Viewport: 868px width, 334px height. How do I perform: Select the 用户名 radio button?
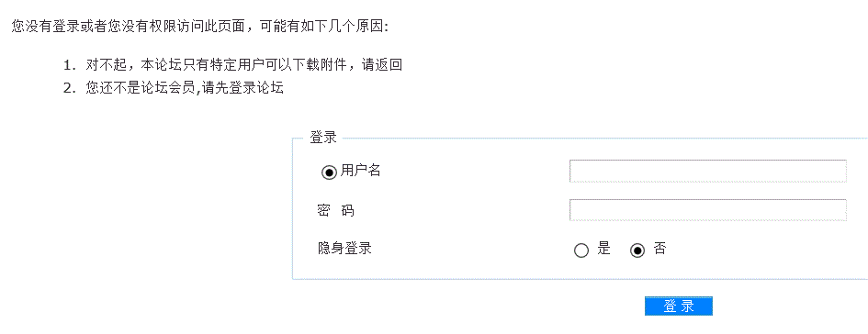click(x=329, y=173)
